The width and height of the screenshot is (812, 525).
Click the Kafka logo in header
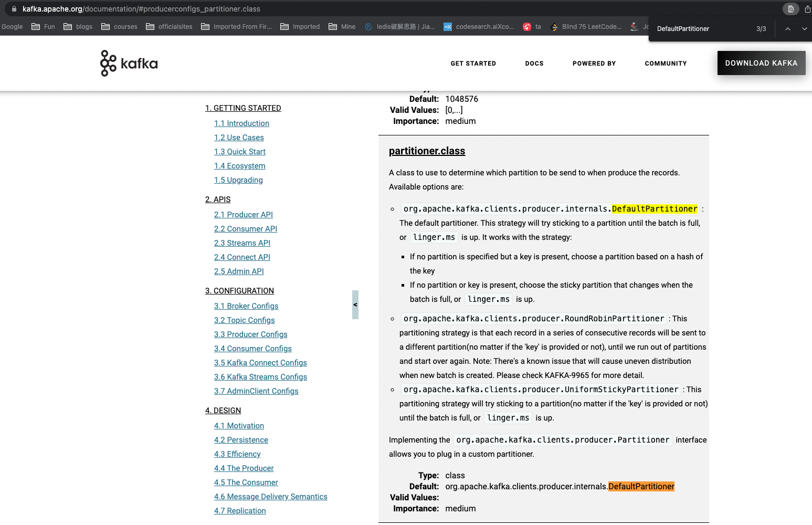[129, 64]
